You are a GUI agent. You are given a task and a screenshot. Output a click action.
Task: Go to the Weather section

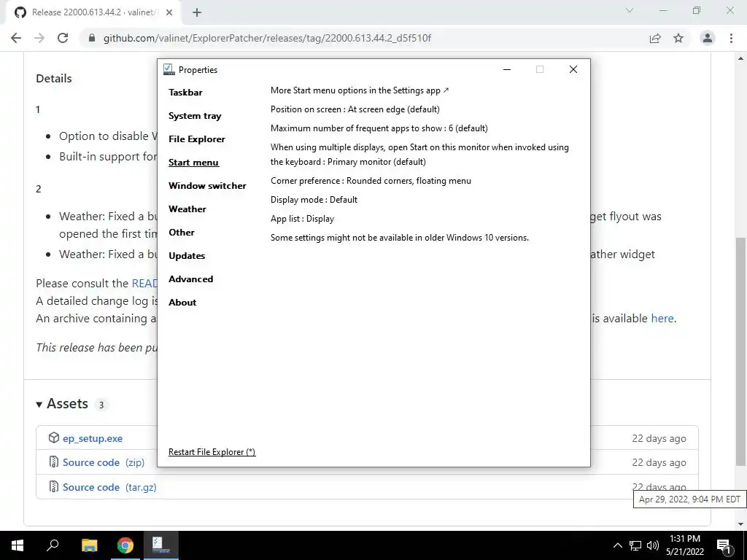pos(187,209)
